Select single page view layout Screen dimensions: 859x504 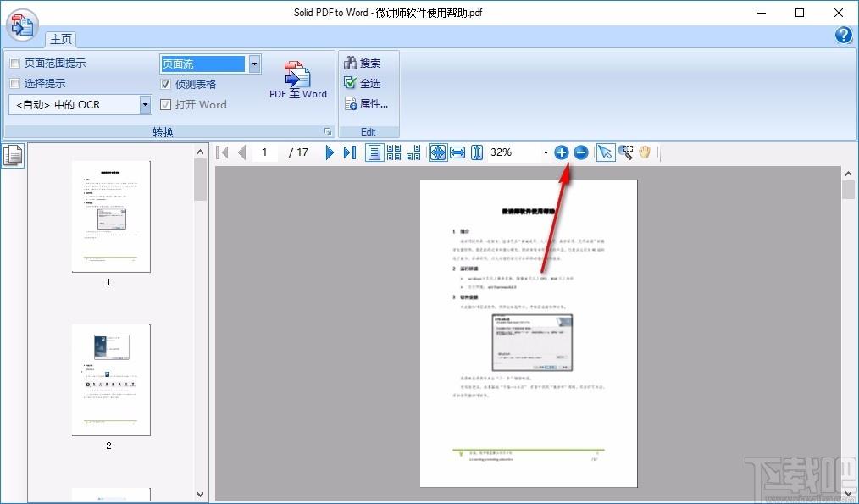tap(374, 152)
